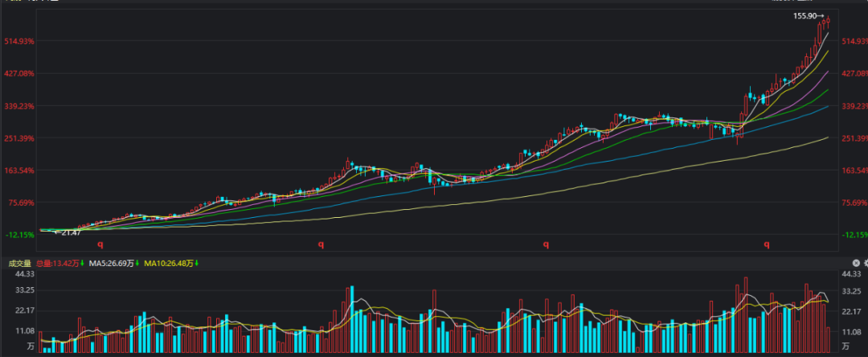868x357 pixels.
Task: Click the latest candlestick at chart top
Action: click(x=829, y=20)
